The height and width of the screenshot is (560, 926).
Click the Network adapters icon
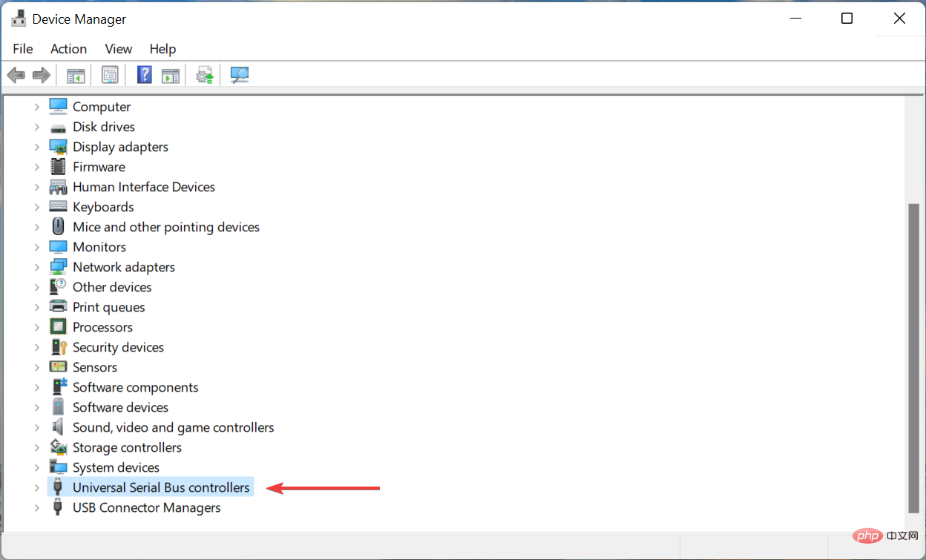(x=58, y=267)
